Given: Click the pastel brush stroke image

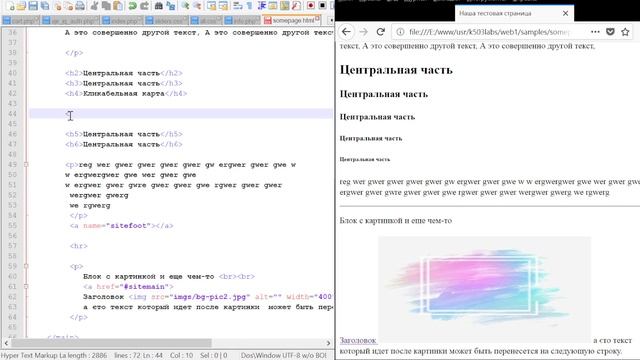Looking at the screenshot, I should tap(484, 289).
